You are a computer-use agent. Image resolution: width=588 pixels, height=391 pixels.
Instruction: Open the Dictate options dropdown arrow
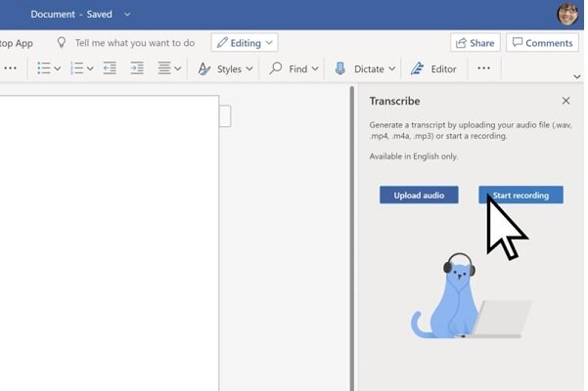pos(391,68)
